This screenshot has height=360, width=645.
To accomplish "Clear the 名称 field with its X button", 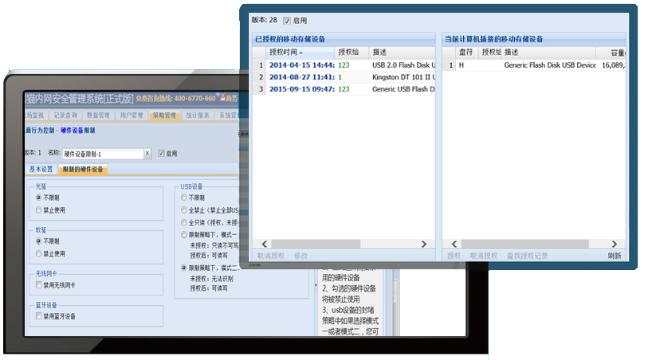I will coord(147,154).
